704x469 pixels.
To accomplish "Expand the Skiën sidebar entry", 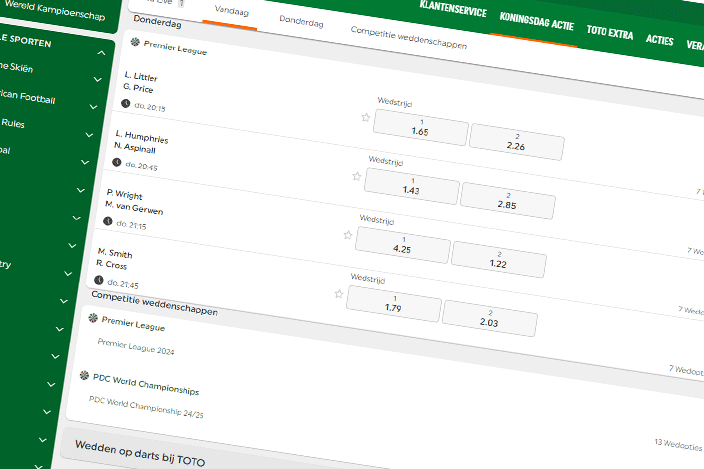I will (x=97, y=80).
